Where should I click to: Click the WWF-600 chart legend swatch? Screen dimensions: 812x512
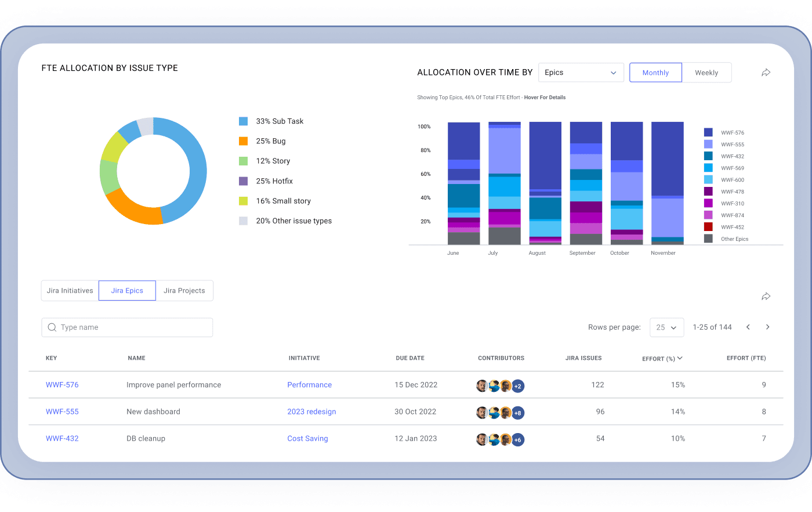tap(708, 179)
